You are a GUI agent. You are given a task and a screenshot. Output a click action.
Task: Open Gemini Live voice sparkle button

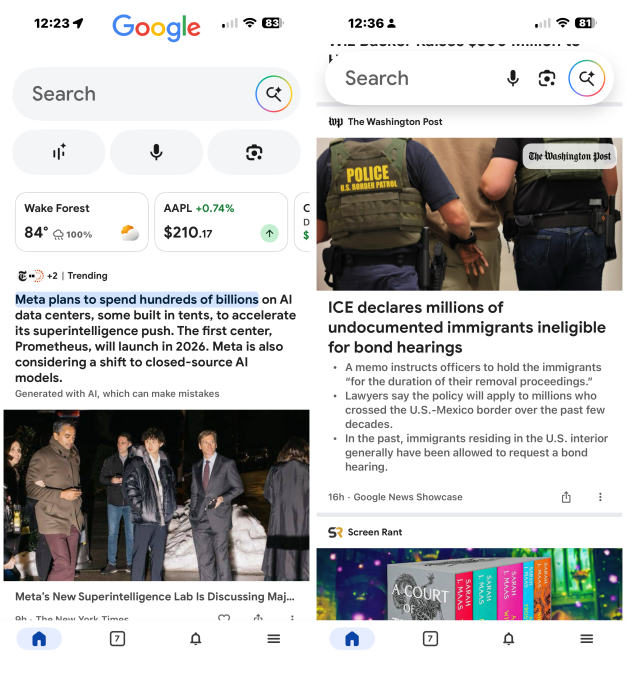[59, 152]
